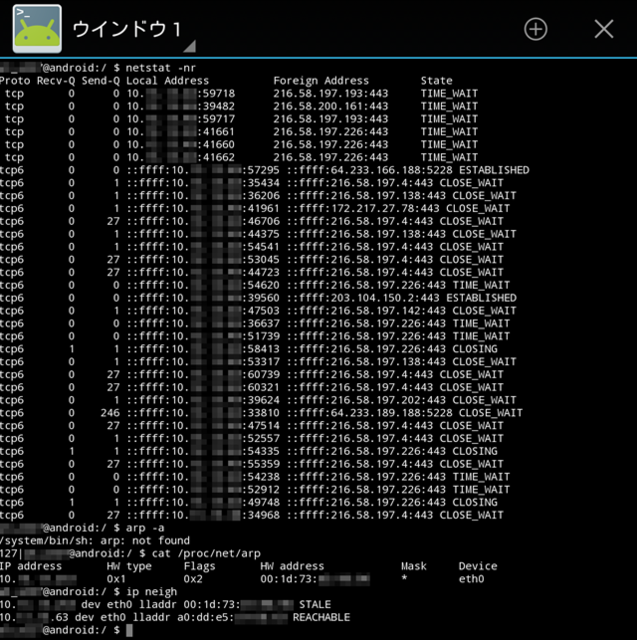
Task: Click the REACHABLE neighbor state
Action: (321, 617)
